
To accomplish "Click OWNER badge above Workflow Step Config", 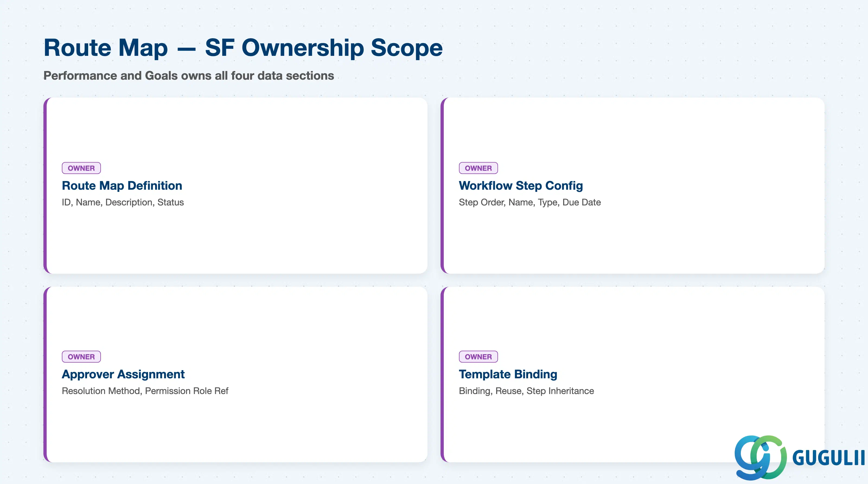I will click(x=478, y=168).
